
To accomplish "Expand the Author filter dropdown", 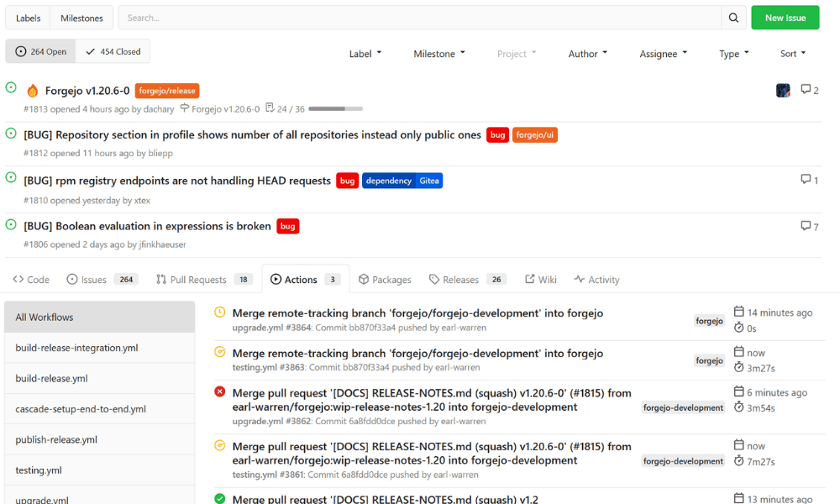I will [x=588, y=54].
